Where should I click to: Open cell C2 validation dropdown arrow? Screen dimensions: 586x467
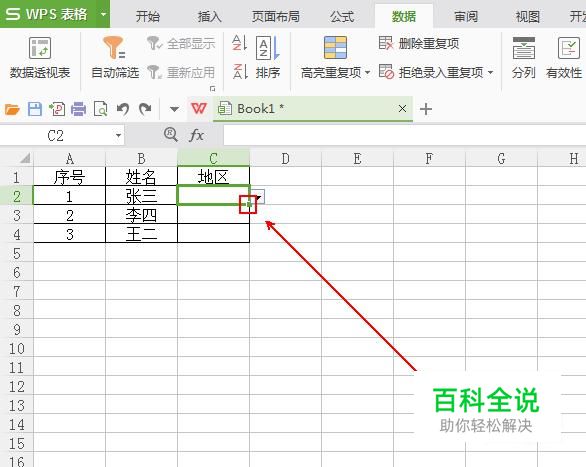[260, 197]
